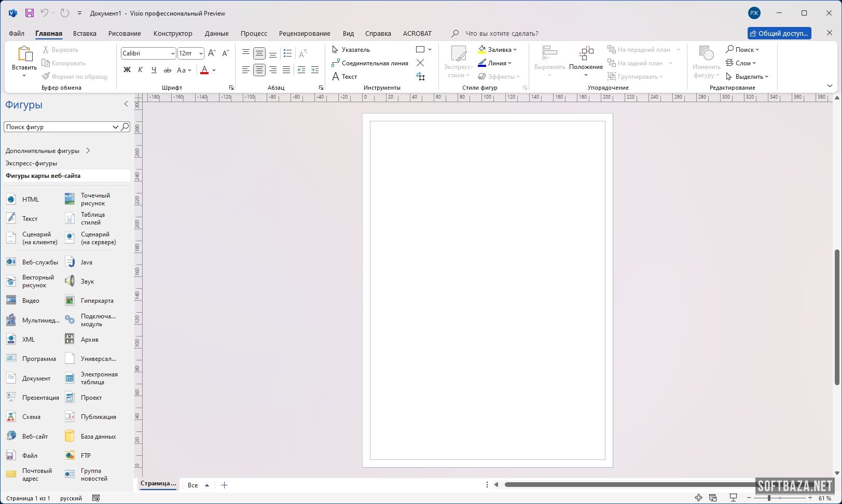
Task: Click the magnifier icon in shape search
Action: [125, 127]
